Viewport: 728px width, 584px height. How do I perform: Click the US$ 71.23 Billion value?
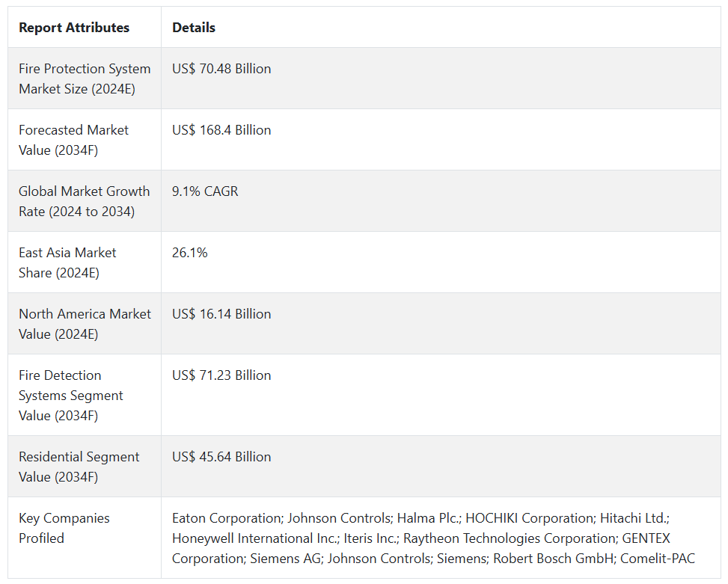[221, 375]
